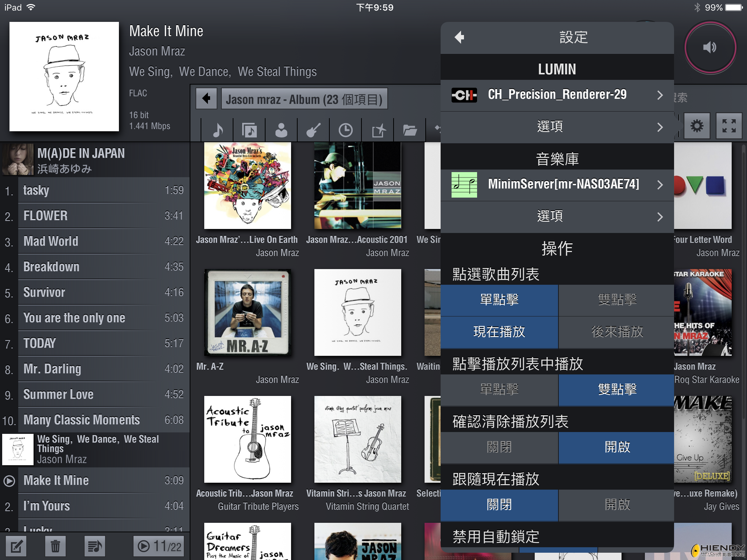This screenshot has width=747, height=560.
Task: Browse by albums icon in library toolbar
Action: point(249,130)
